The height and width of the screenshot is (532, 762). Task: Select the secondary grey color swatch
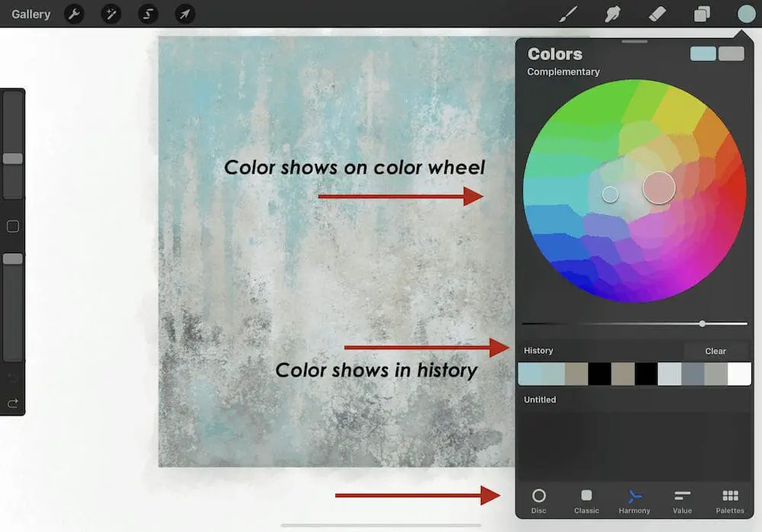tap(732, 53)
